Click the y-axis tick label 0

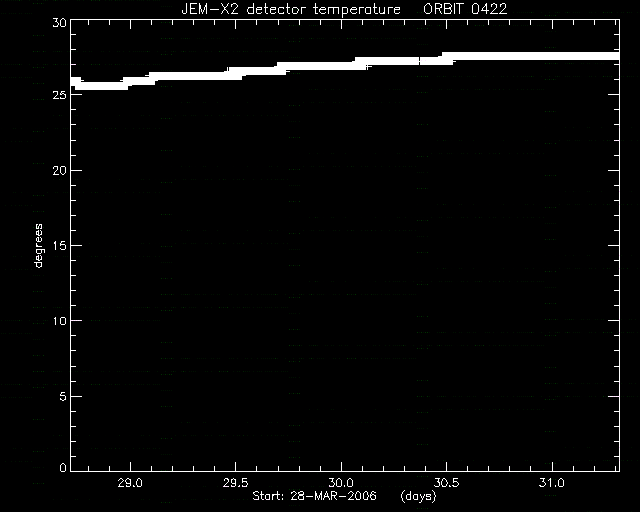[x=63, y=467]
